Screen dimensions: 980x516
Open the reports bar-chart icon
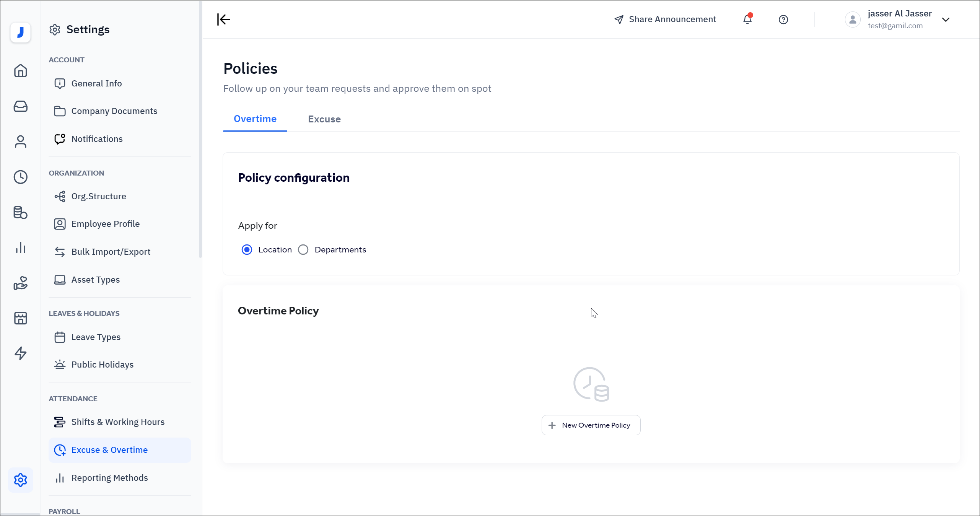point(20,248)
